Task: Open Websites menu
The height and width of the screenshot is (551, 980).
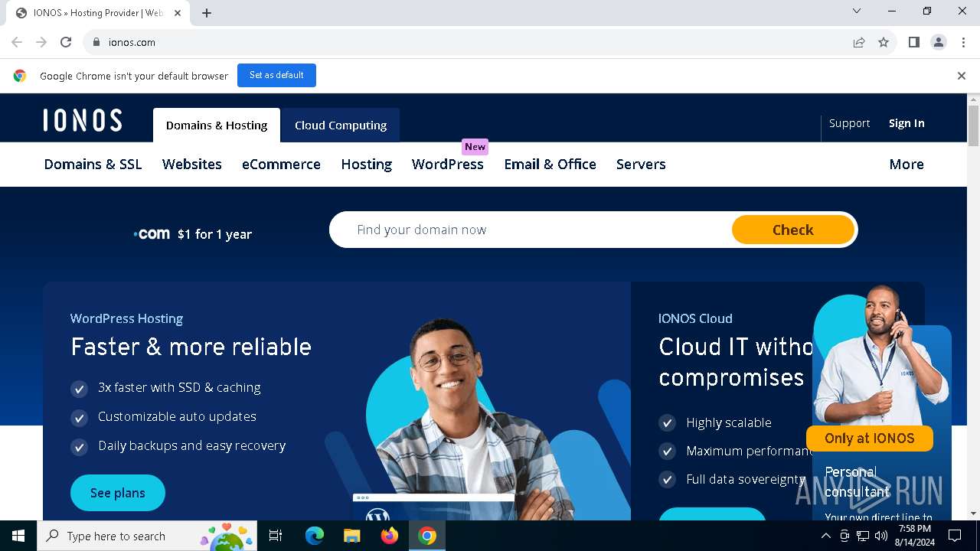Action: pyautogui.click(x=192, y=164)
